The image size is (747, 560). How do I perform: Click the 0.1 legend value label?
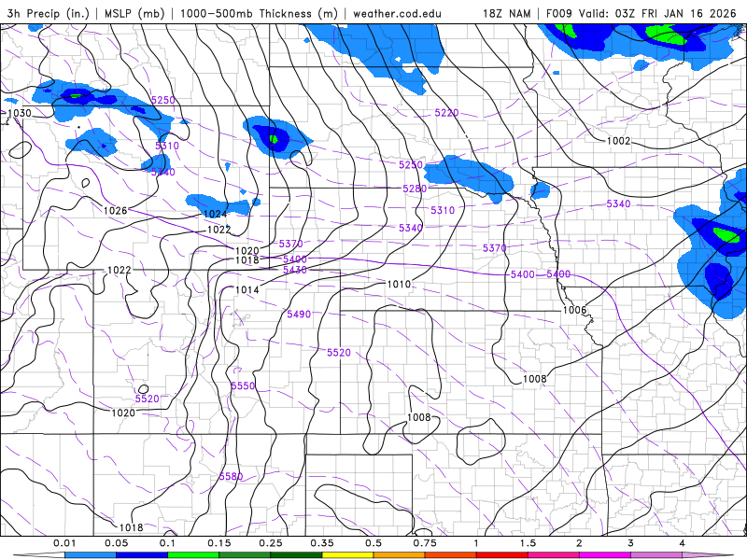167,543
